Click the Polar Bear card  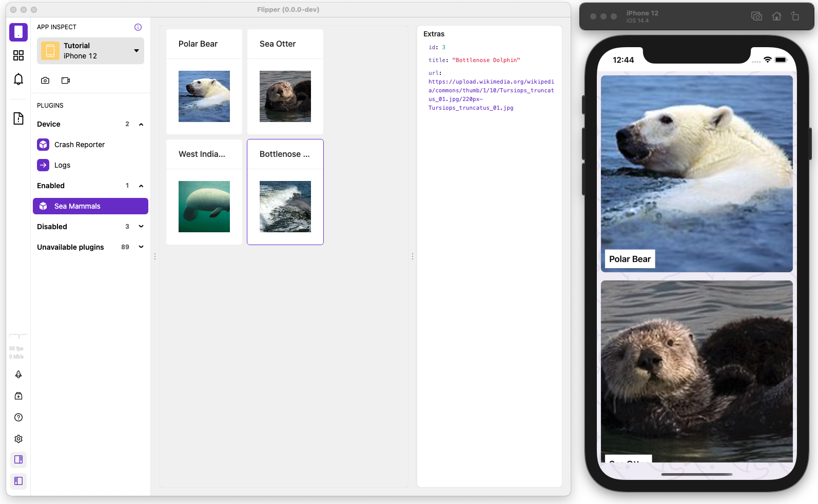[x=204, y=82]
